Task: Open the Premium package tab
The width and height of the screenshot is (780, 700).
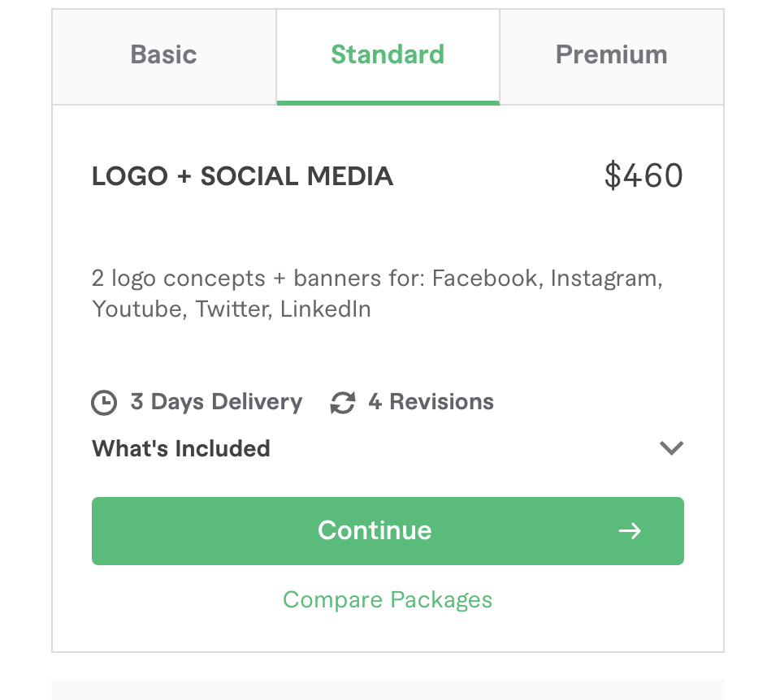Action: [611, 55]
